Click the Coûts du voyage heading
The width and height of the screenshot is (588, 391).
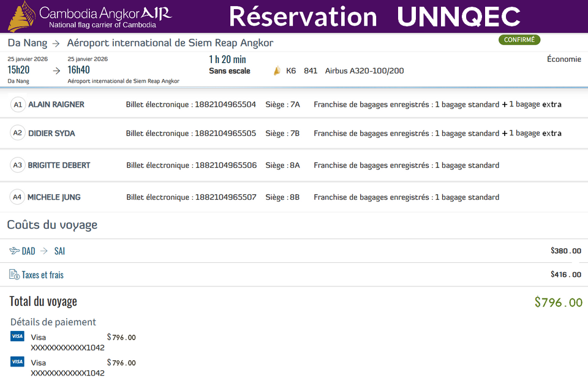52,225
